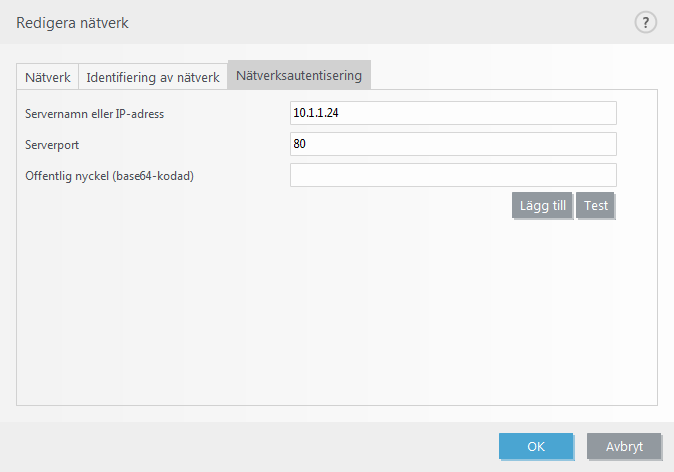Click the empty Offentlig nyckel input field
This screenshot has width=674, height=472.
[x=453, y=175]
